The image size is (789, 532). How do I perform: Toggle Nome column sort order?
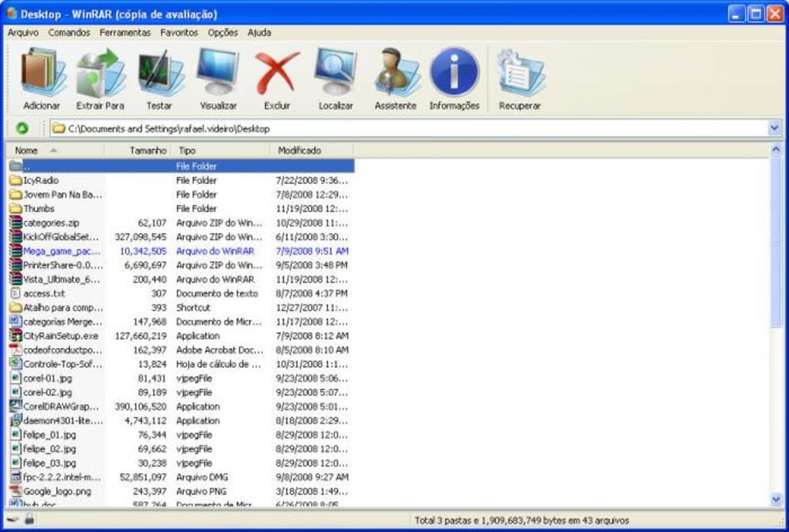coord(26,150)
